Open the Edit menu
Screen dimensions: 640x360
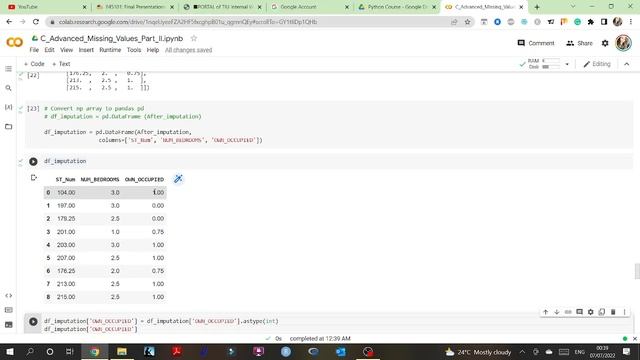[49, 50]
